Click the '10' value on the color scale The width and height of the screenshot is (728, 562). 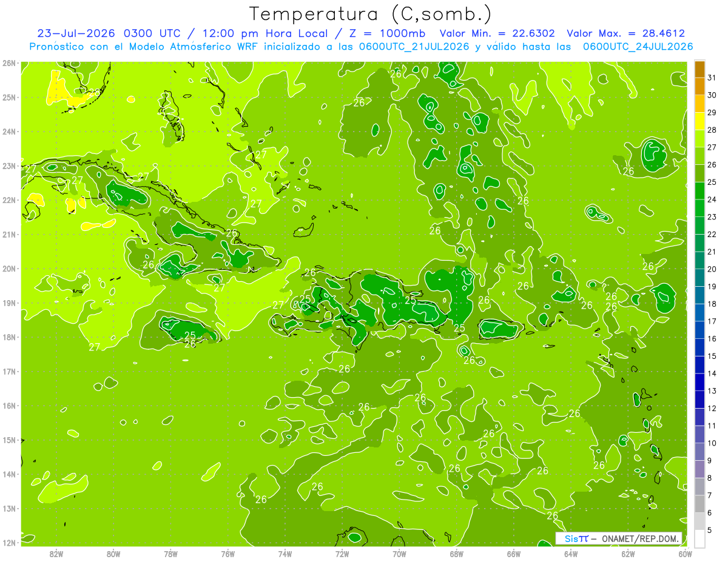point(713,443)
